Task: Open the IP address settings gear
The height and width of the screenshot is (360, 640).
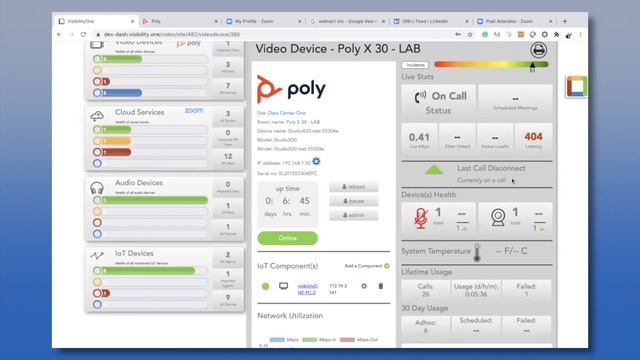Action: pos(316,162)
